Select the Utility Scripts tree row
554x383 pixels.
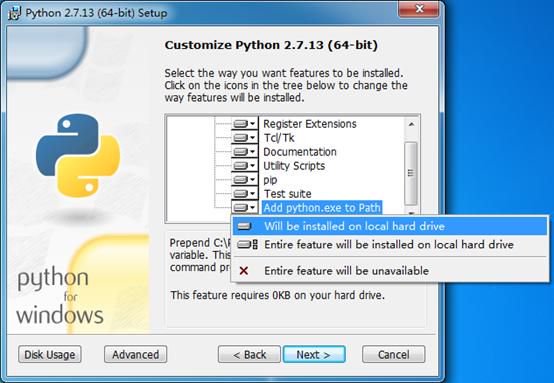tap(294, 166)
